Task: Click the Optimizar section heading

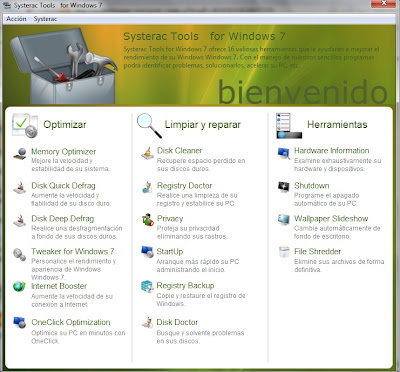Action: [65, 125]
